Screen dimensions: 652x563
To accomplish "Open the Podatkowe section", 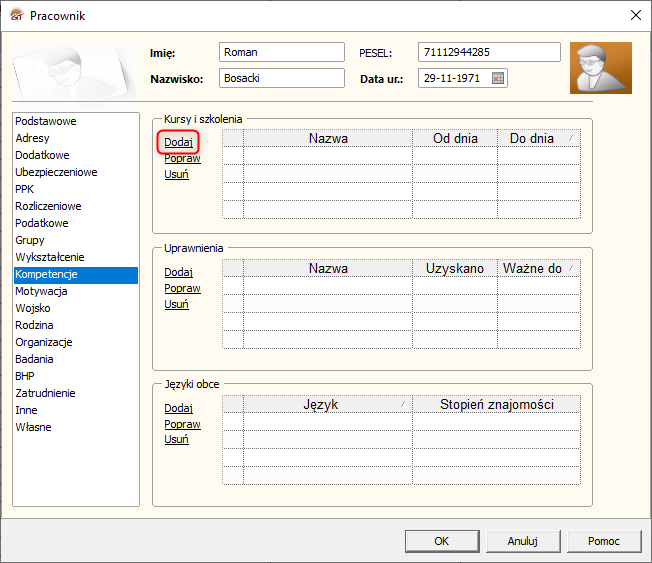I will click(x=76, y=223).
